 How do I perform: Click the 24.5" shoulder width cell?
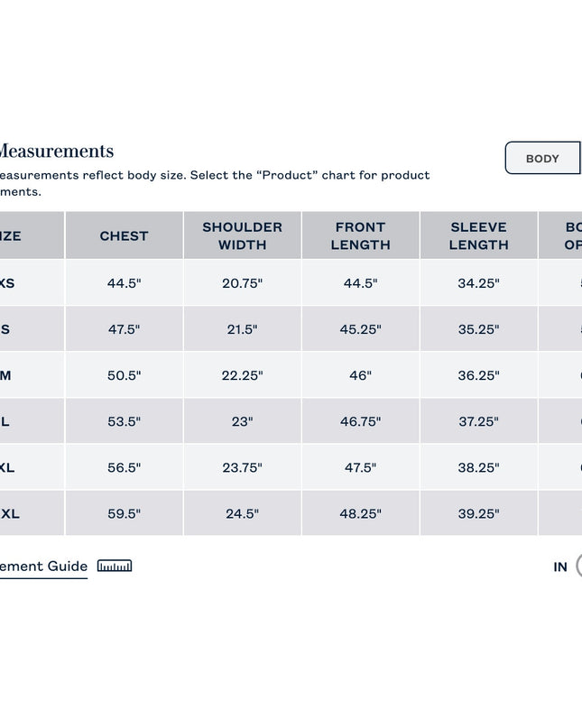243,513
